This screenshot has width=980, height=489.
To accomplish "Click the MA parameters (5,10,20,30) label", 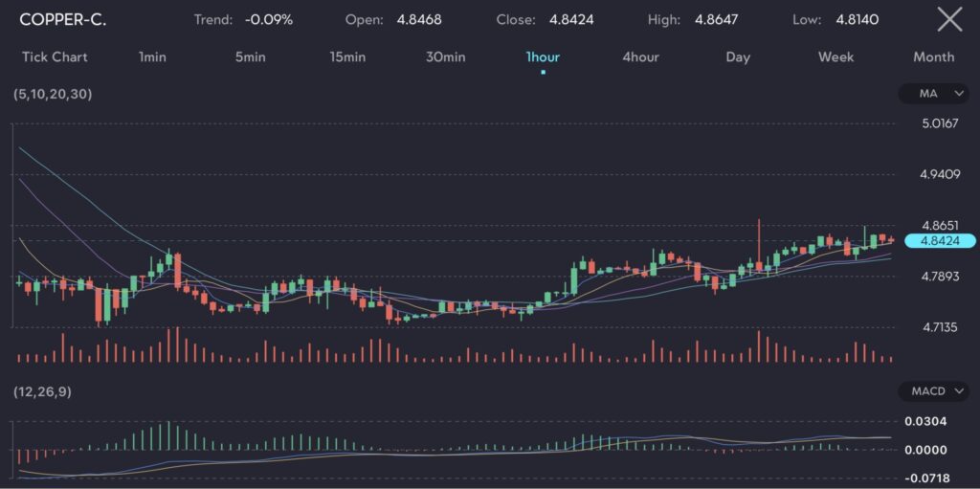I will pos(53,94).
